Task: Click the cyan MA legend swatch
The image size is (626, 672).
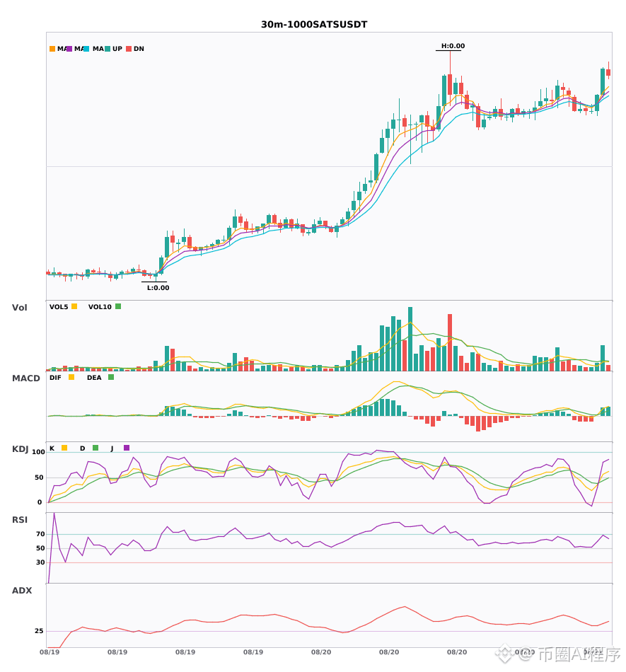Action: coord(86,49)
